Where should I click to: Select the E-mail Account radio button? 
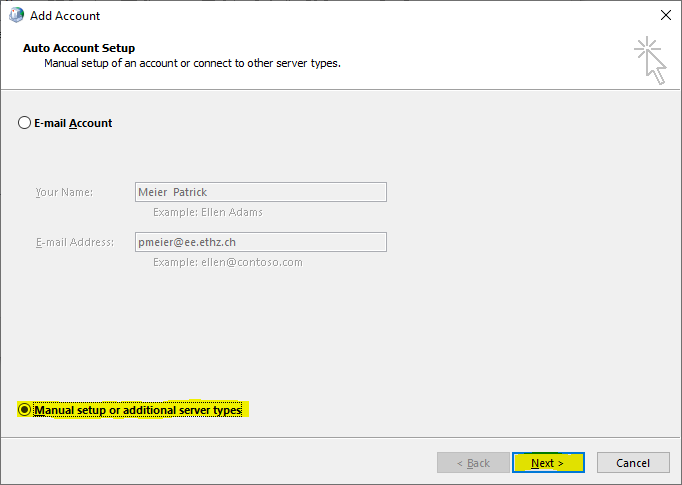(24, 123)
